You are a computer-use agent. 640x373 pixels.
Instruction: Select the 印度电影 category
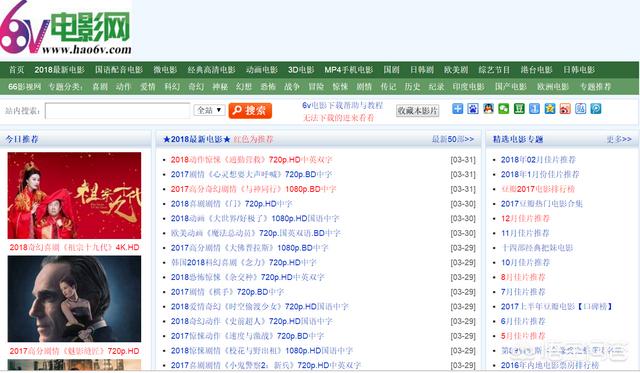point(469,87)
